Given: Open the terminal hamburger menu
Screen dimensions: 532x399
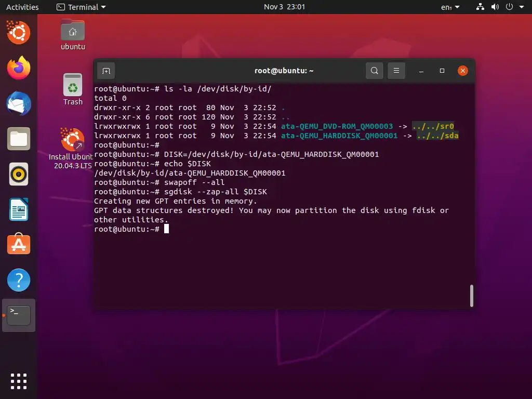Looking at the screenshot, I should point(396,71).
